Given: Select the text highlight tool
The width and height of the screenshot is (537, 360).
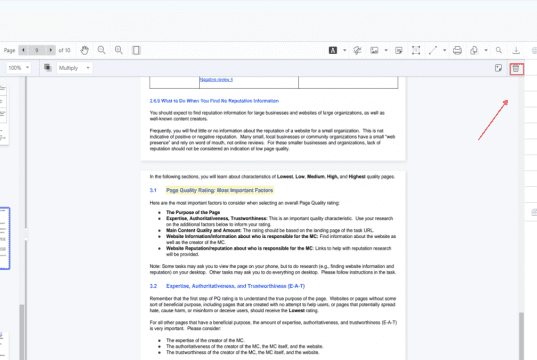Looking at the screenshot, I should [x=333, y=50].
